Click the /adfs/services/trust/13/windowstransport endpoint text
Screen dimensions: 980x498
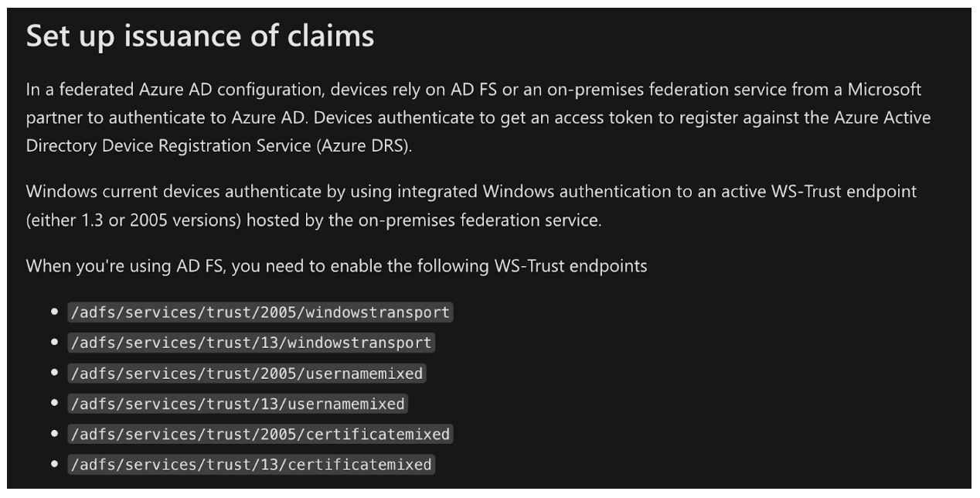[x=250, y=343]
